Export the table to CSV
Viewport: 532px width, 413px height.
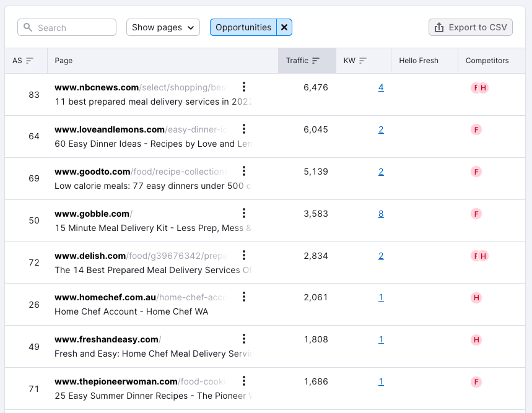471,27
